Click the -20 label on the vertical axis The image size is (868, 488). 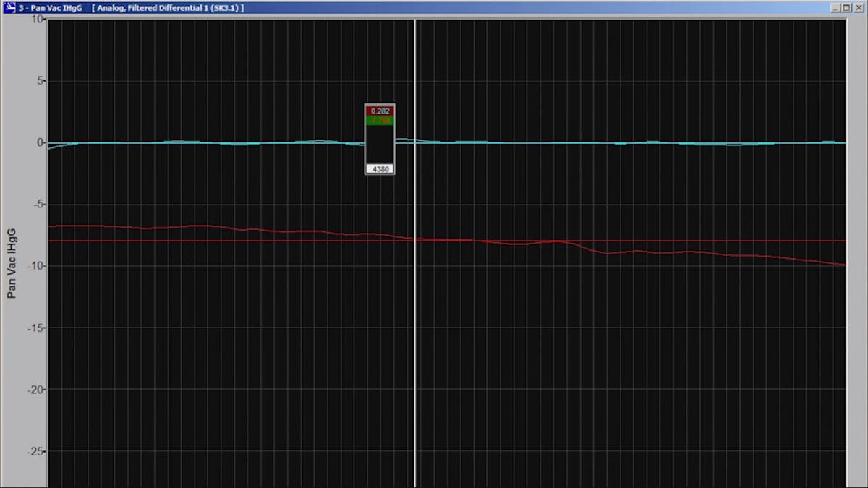coord(35,390)
